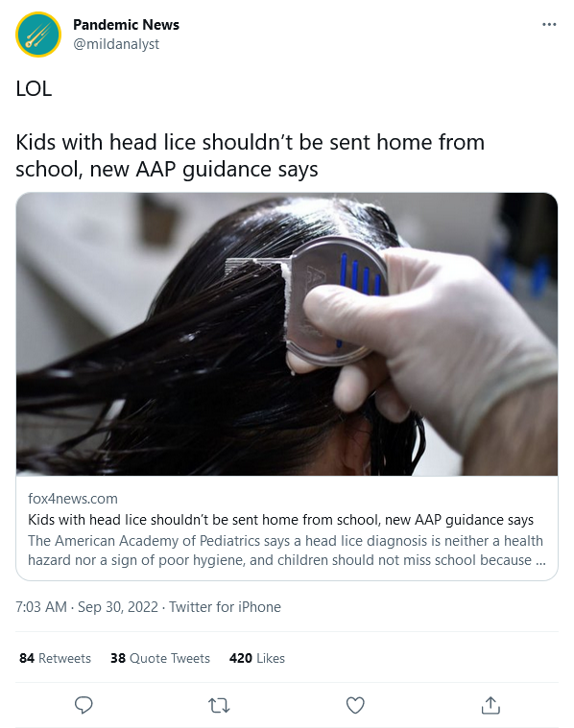Click the 7:03 AM Sep 30, 2022 timestamp
Viewport: 574px width, 728px height.
click(87, 607)
